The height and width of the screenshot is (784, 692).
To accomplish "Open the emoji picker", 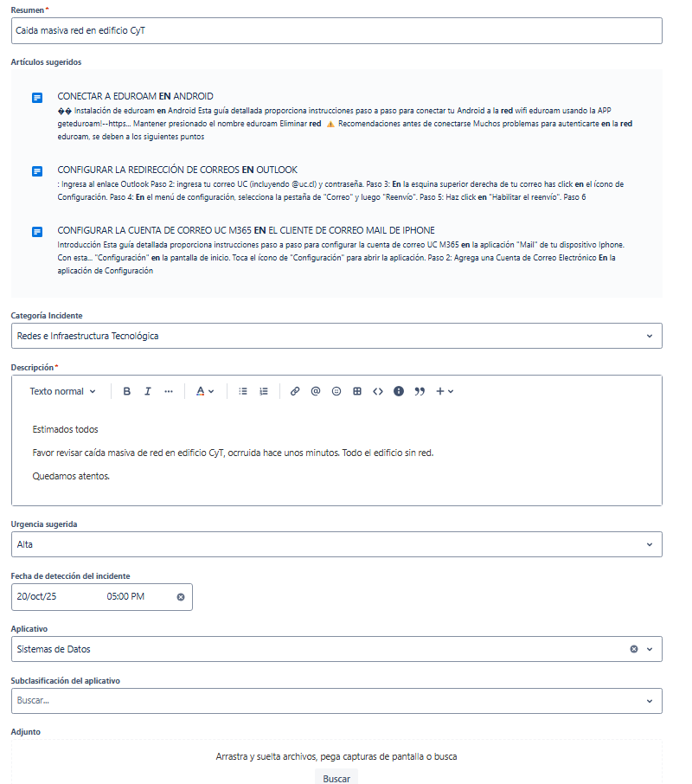I will coord(336,391).
